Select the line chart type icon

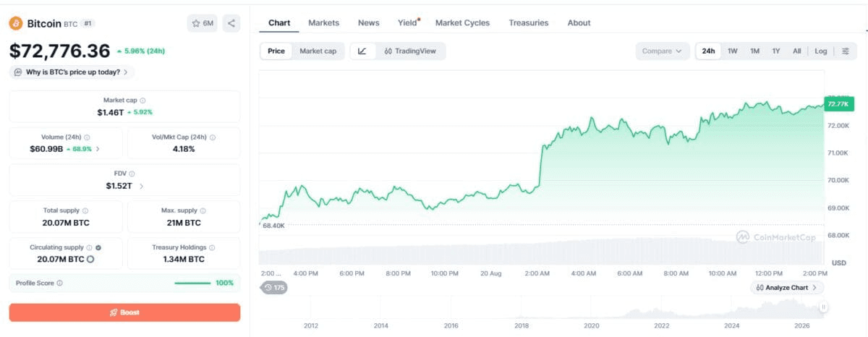pyautogui.click(x=362, y=51)
